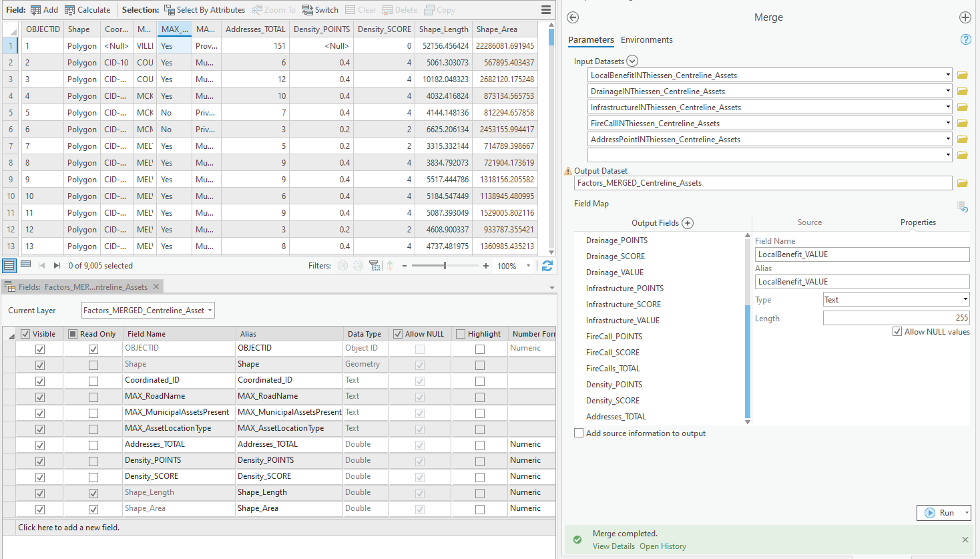Collapse Input Datasets expander
Viewport: 980px width, 559px height.
coord(632,61)
